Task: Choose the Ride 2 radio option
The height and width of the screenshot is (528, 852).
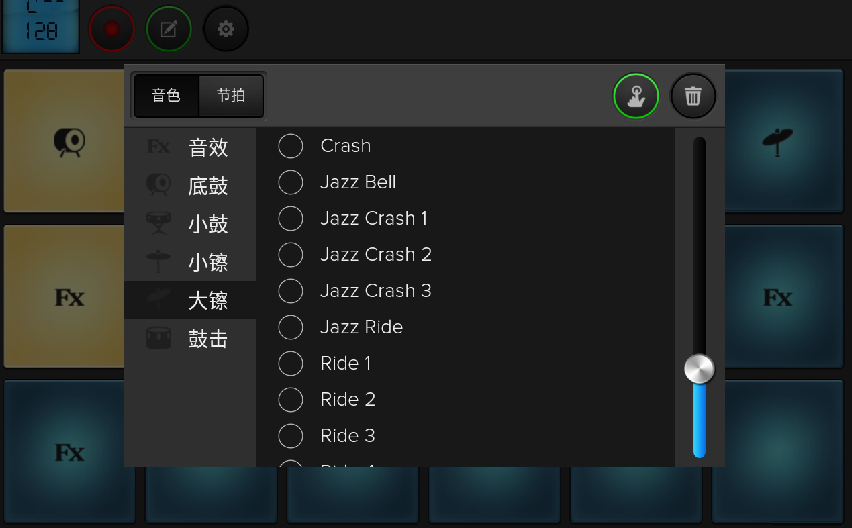Action: pyautogui.click(x=291, y=400)
